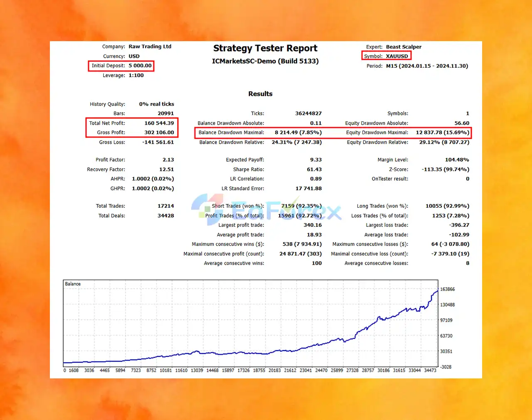Viewport: 532px width, 420px height.
Task: Click the Average profit trade value 18.93
Action: (x=314, y=235)
